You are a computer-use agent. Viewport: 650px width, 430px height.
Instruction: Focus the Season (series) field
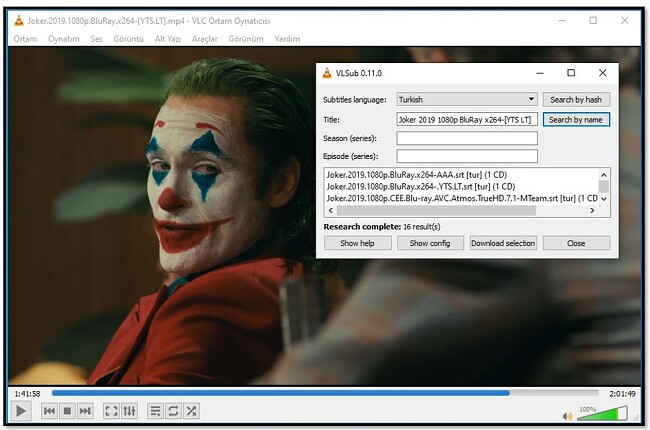coord(467,138)
